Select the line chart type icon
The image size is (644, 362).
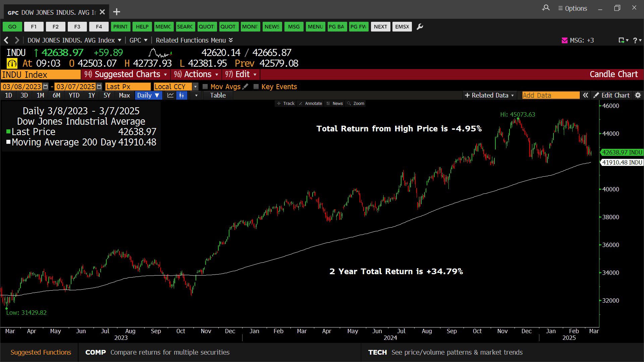(x=170, y=95)
